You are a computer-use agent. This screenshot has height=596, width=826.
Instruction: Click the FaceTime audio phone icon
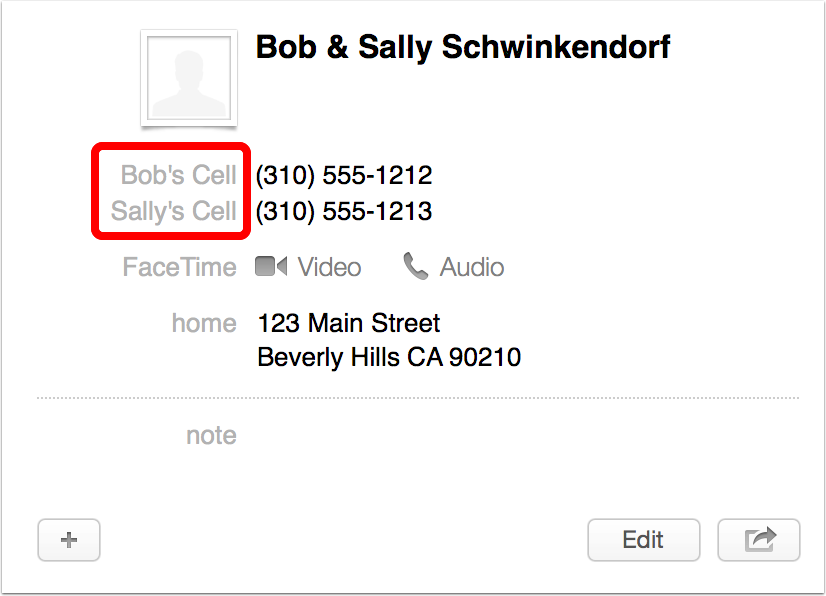tap(415, 266)
